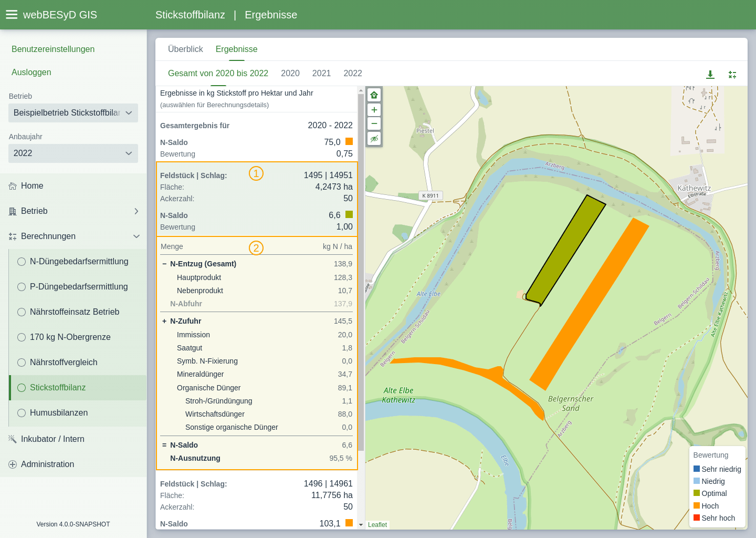Select Stickstoffbilanz radio entry
The width and height of the screenshot is (756, 538).
tap(78, 388)
